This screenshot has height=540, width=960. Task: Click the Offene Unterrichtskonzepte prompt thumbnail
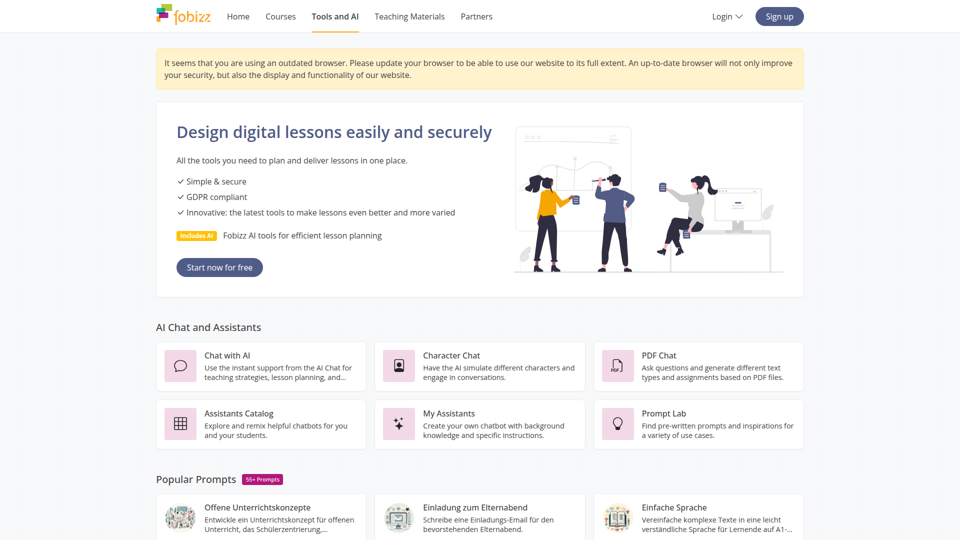[180, 518]
